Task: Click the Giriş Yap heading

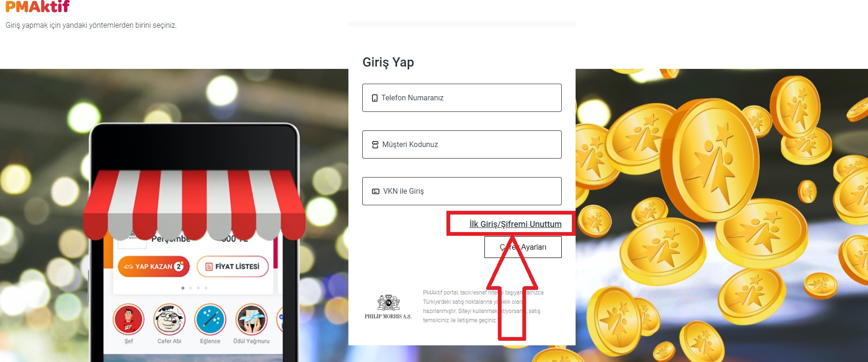Action: pos(388,62)
